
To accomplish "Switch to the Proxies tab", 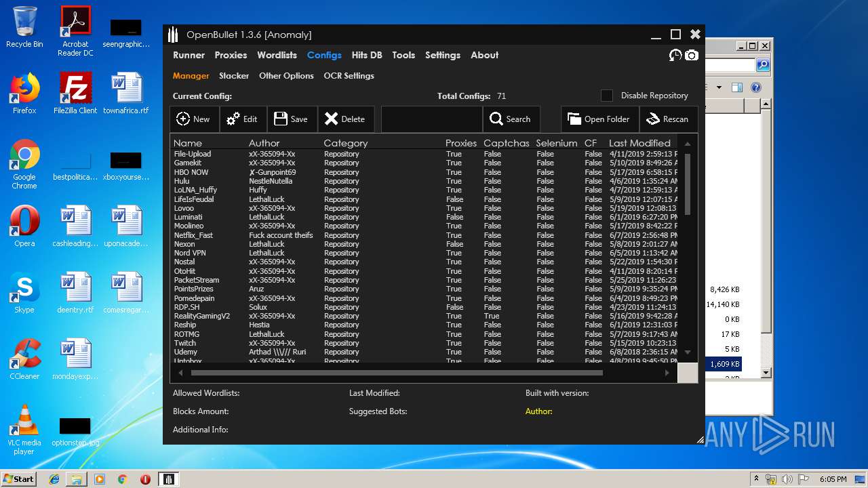I will [x=231, y=55].
